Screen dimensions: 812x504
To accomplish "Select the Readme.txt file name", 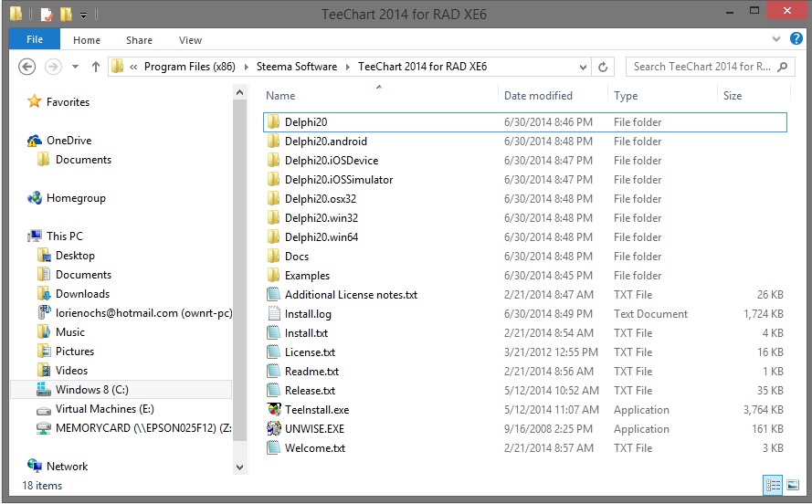I will [311, 372].
